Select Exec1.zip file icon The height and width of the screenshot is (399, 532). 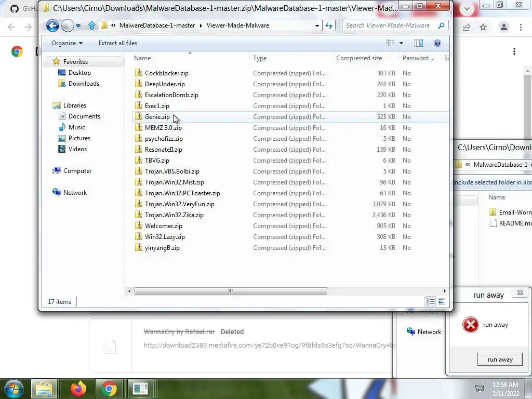click(138, 106)
